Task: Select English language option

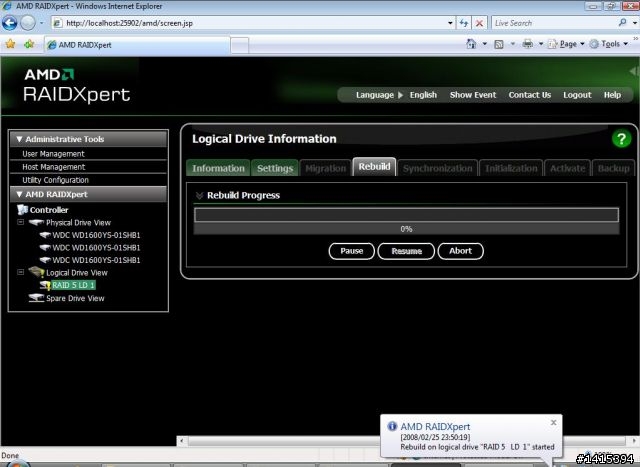Action: point(423,95)
